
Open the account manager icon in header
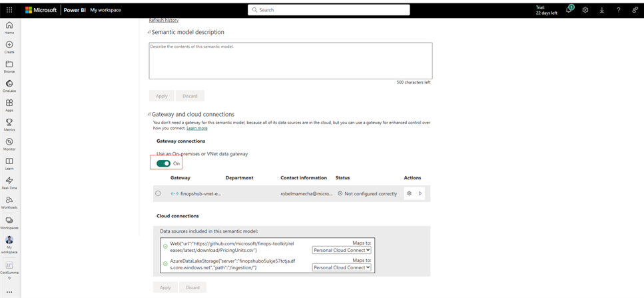(x=635, y=10)
